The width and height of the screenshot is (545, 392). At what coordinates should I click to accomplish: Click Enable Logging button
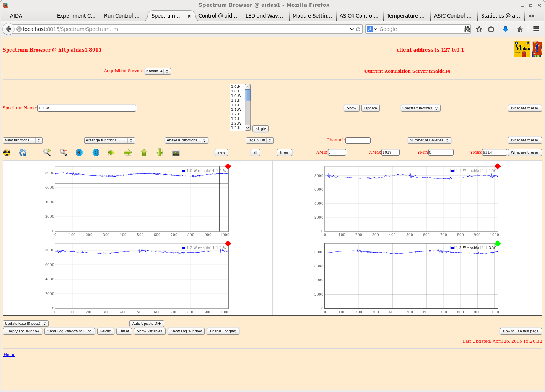click(x=223, y=331)
